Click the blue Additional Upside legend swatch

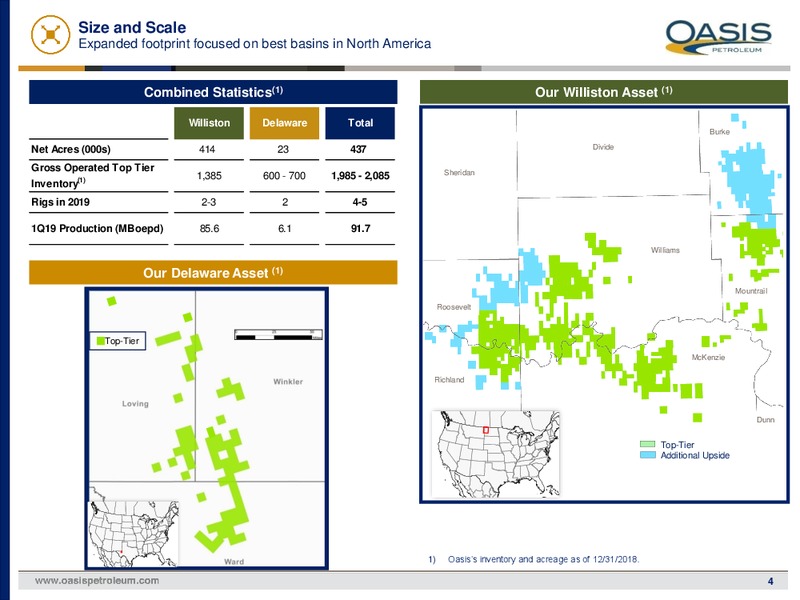click(648, 455)
